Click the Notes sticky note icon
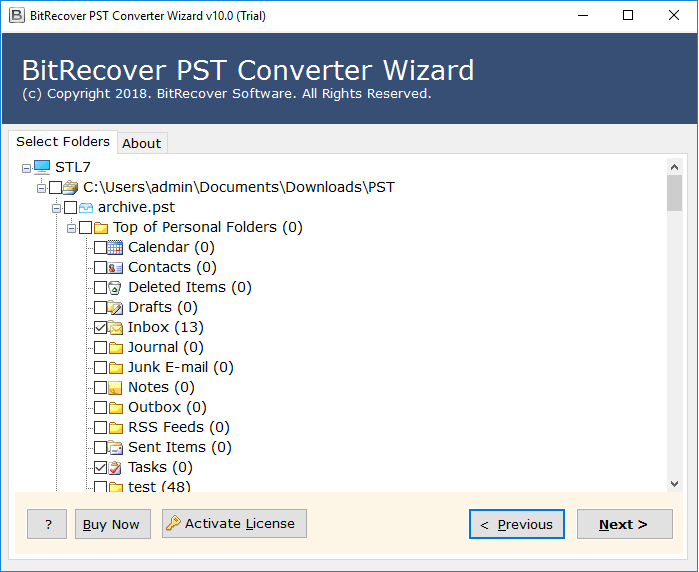 (115, 388)
